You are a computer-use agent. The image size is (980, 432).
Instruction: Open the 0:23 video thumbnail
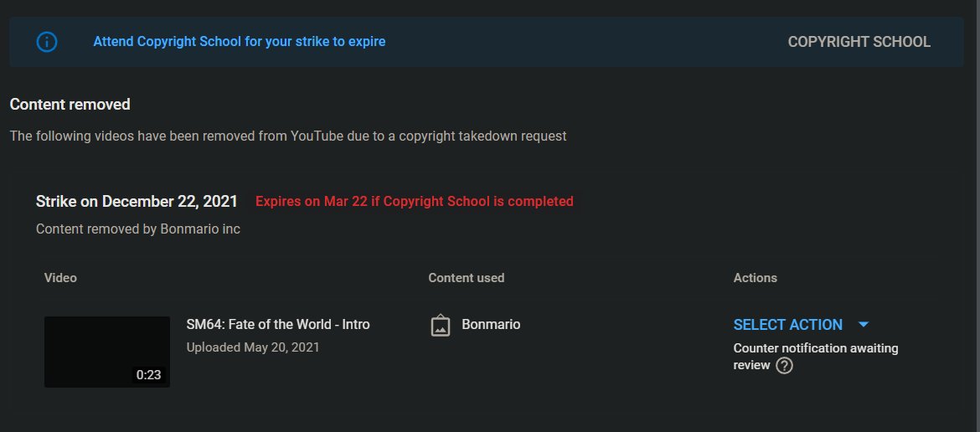pos(107,352)
